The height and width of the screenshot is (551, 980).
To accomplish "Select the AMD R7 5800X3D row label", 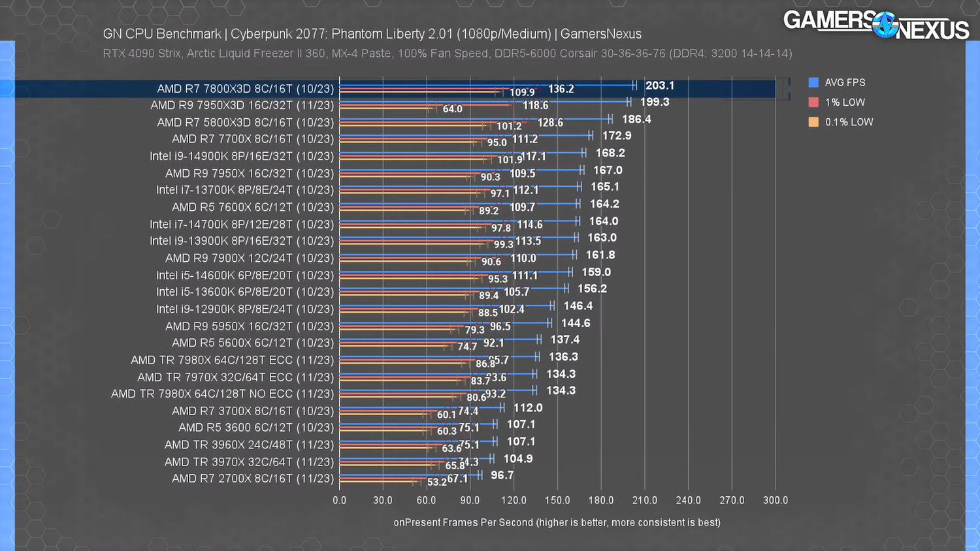I will (245, 122).
